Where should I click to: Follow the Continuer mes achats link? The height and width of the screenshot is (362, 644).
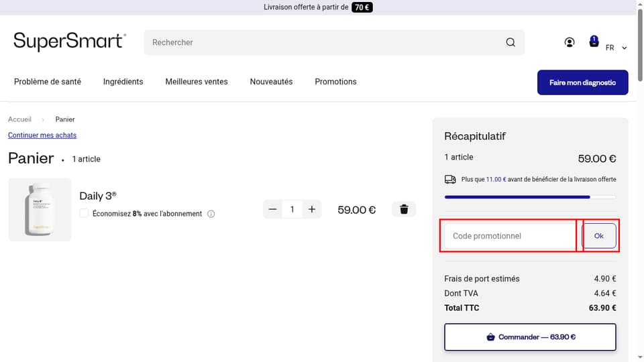tap(42, 135)
